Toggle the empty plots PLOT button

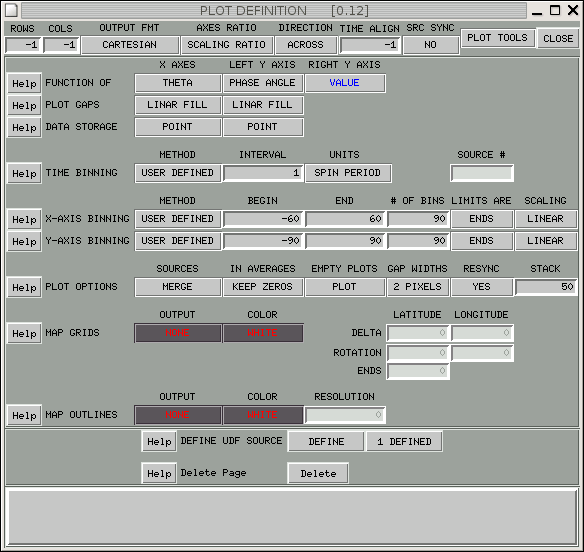[345, 287]
